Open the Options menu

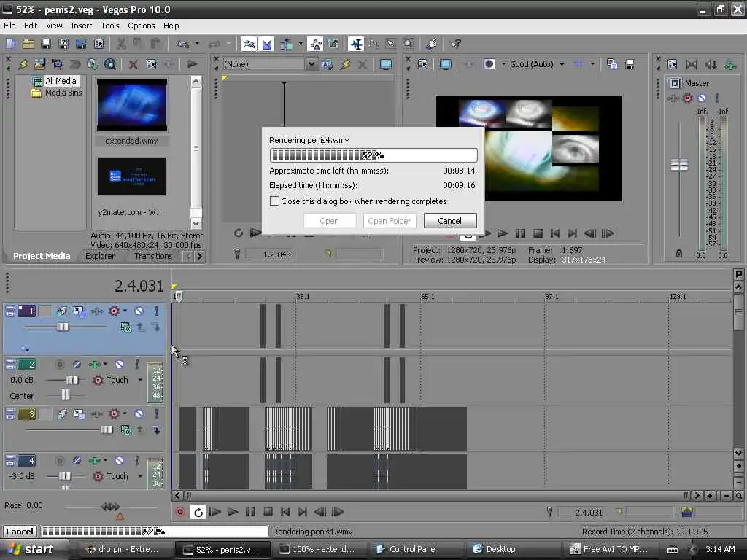point(141,26)
